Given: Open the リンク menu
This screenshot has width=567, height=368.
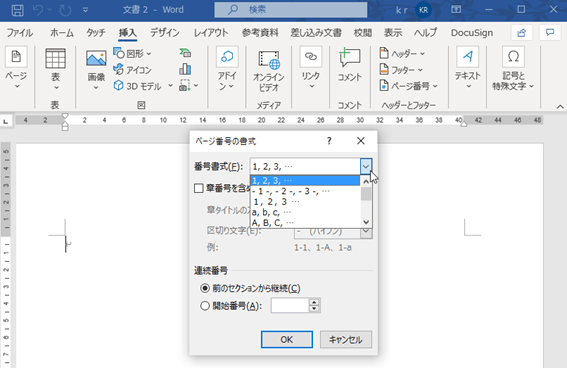Looking at the screenshot, I should point(311,69).
